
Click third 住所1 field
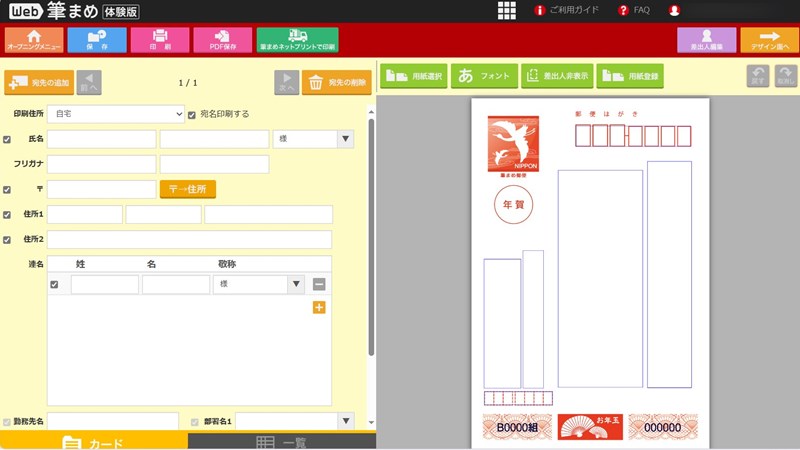268,214
